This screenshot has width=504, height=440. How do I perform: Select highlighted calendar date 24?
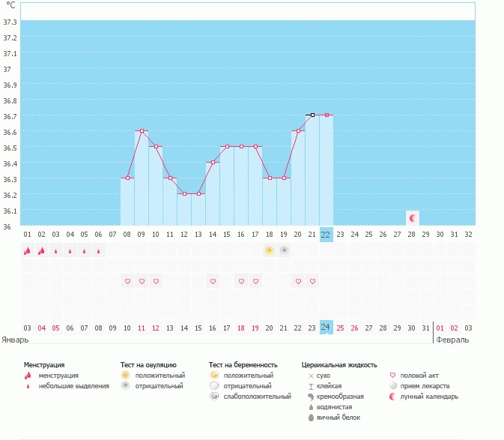tap(327, 327)
